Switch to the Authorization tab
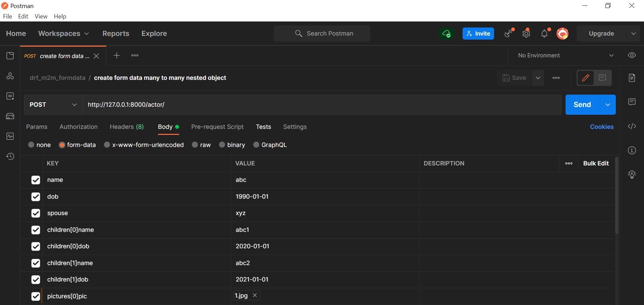Screen dimensions: 644x305 pos(78,127)
